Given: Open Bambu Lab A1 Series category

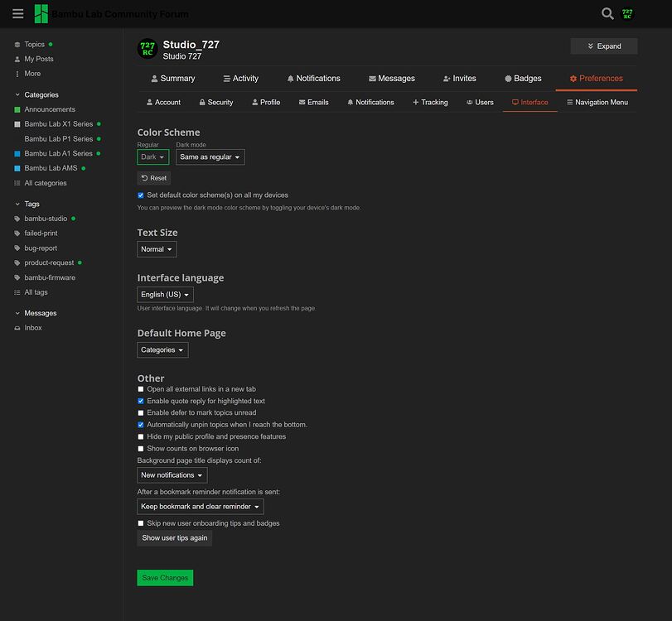Looking at the screenshot, I should point(57,153).
